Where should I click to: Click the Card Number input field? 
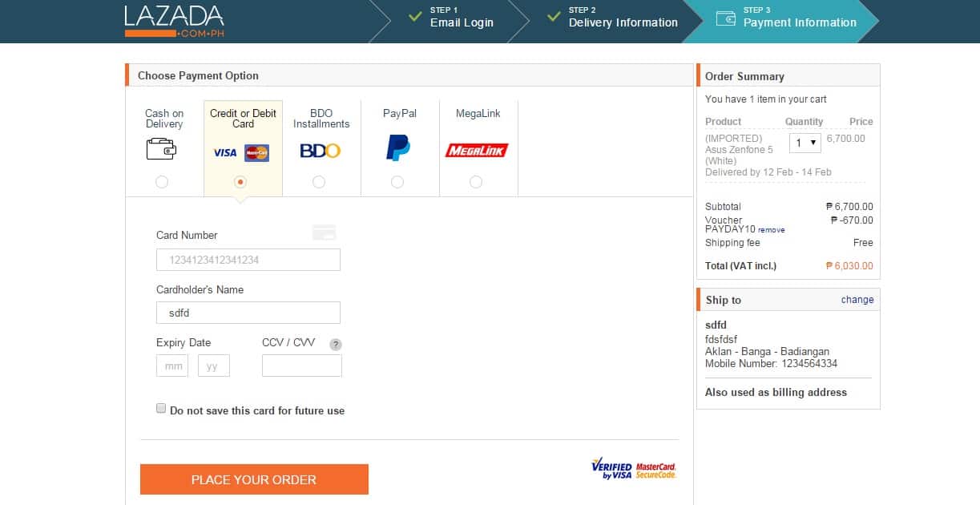coord(248,260)
